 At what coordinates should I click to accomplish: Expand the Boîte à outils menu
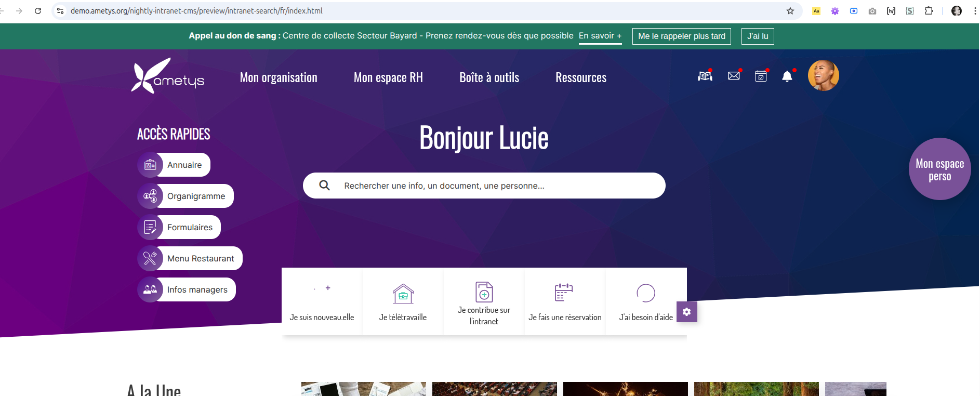489,78
